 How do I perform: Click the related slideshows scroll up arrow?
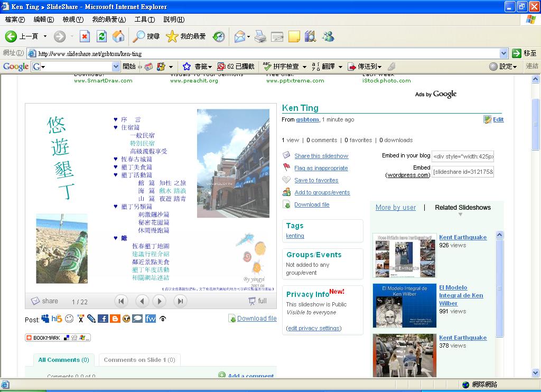tap(499, 235)
